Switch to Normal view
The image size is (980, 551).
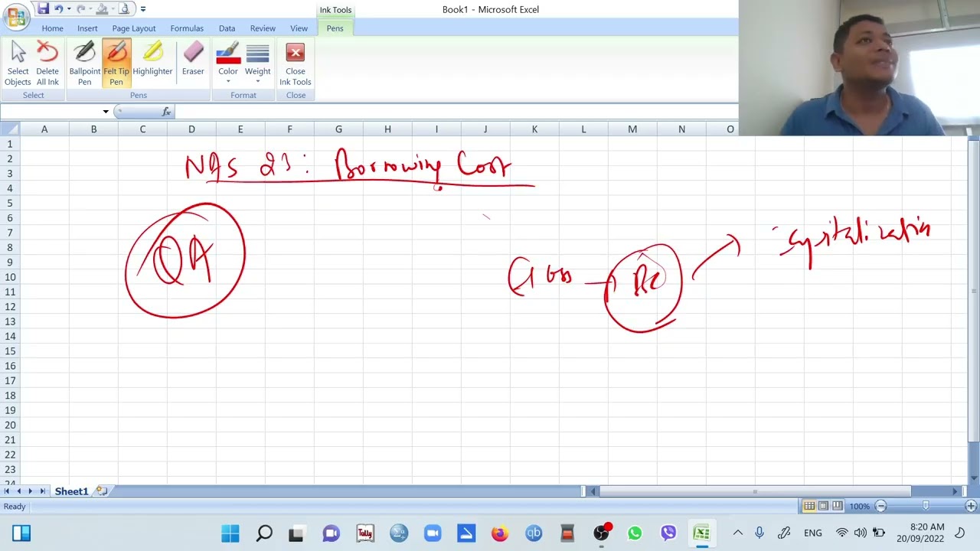(x=809, y=506)
